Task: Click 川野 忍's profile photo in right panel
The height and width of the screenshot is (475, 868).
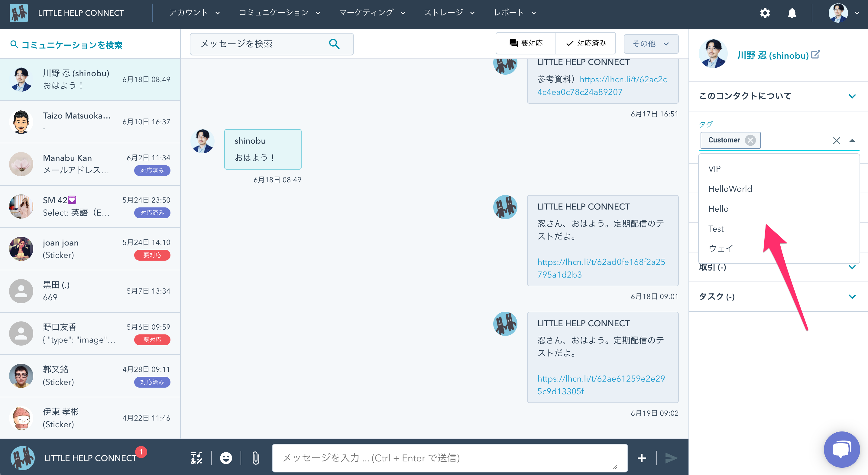Action: pos(713,54)
